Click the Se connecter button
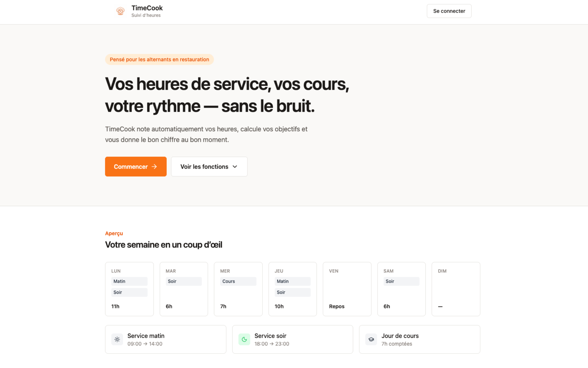 [x=449, y=11]
